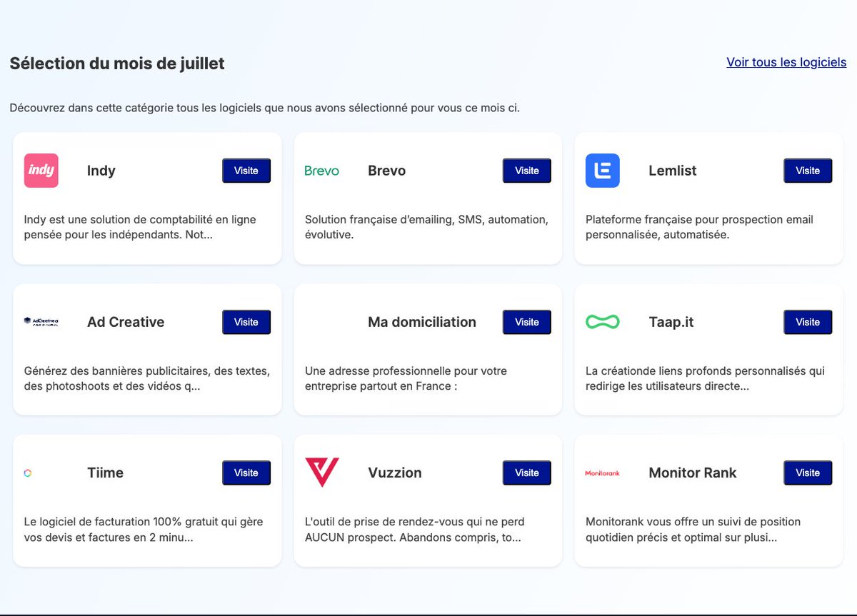Click the Tiime card title

point(105,473)
